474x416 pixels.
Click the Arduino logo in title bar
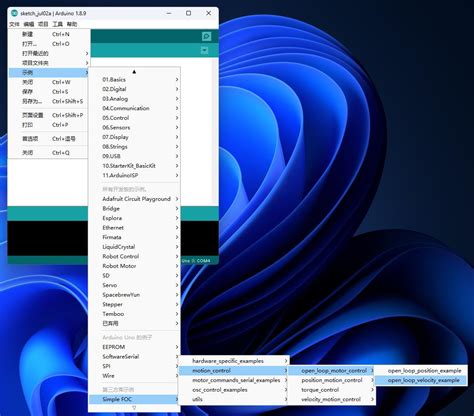coord(14,13)
